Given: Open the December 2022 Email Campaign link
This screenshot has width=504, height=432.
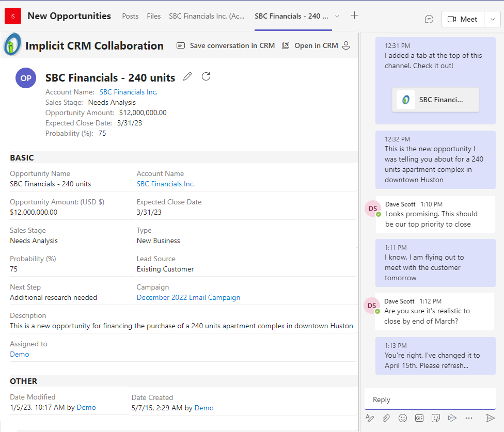Looking at the screenshot, I should coord(188,297).
